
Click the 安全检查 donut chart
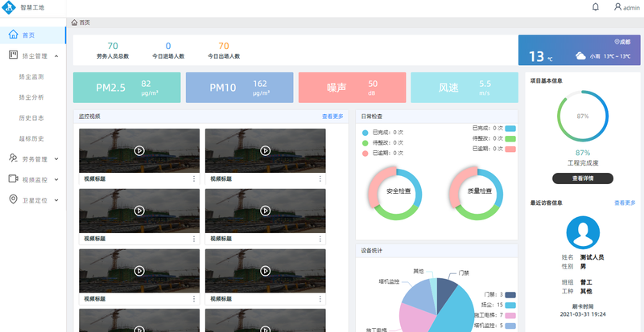click(x=395, y=193)
